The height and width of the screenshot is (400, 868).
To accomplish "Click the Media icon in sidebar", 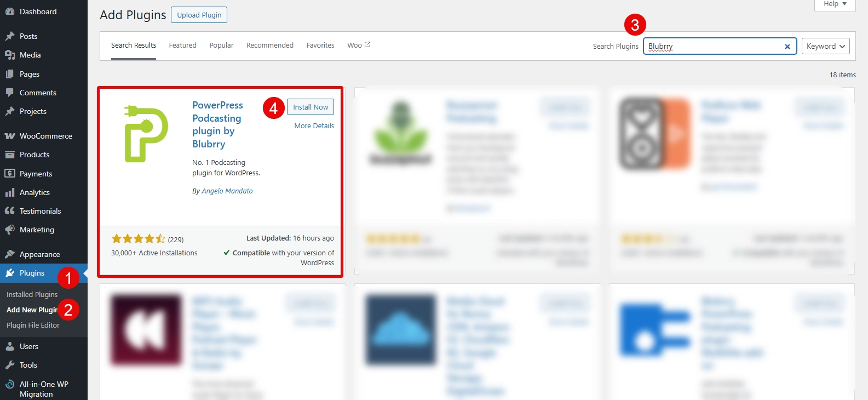I will coord(9,55).
